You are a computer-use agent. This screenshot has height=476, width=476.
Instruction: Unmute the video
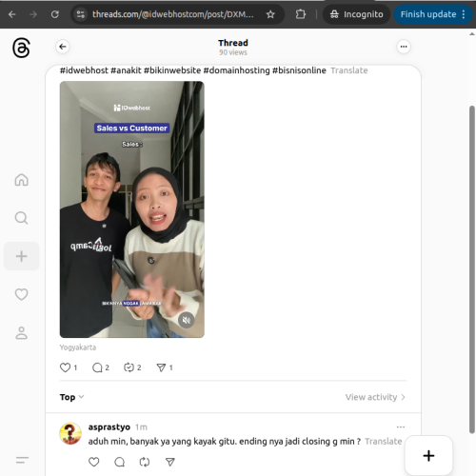[x=187, y=320]
